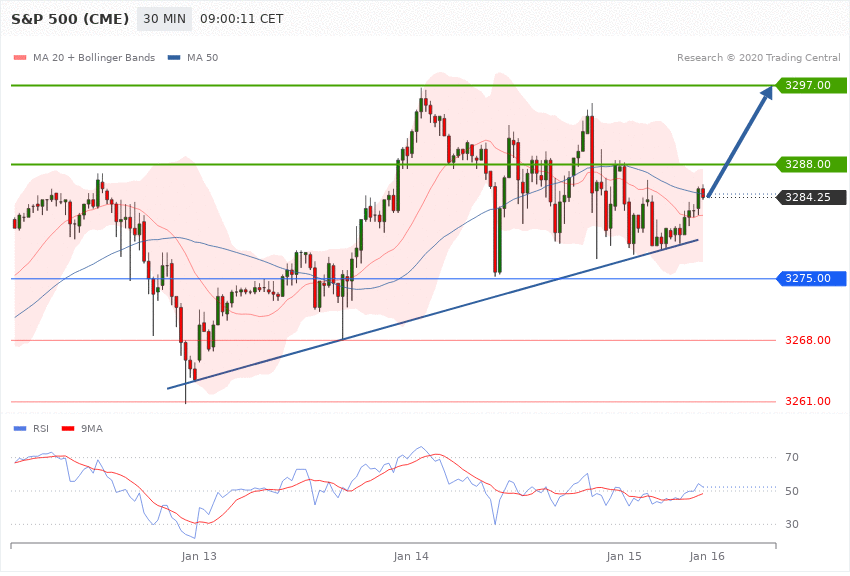Click the Jan 16 date axis label
This screenshot has height=576, width=850.
[707, 556]
